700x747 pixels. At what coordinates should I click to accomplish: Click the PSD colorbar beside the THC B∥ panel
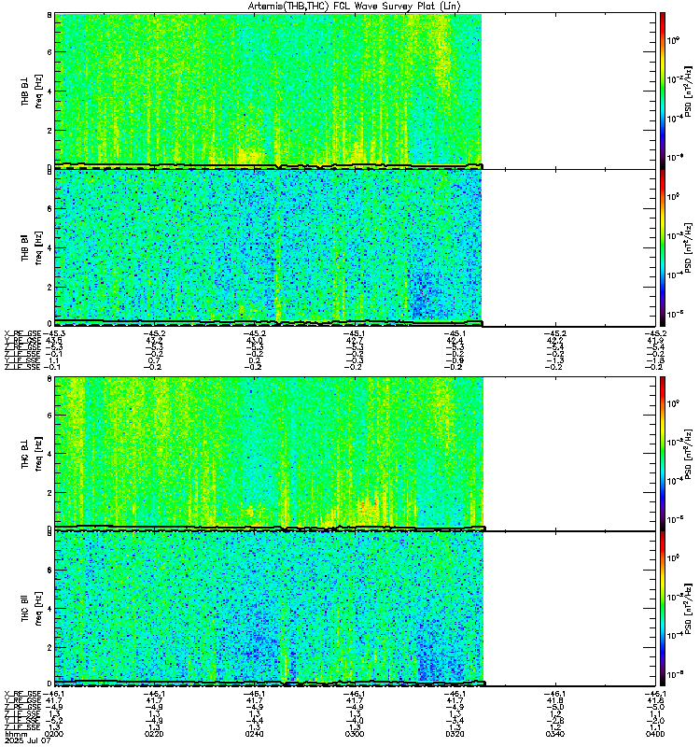[663, 609]
